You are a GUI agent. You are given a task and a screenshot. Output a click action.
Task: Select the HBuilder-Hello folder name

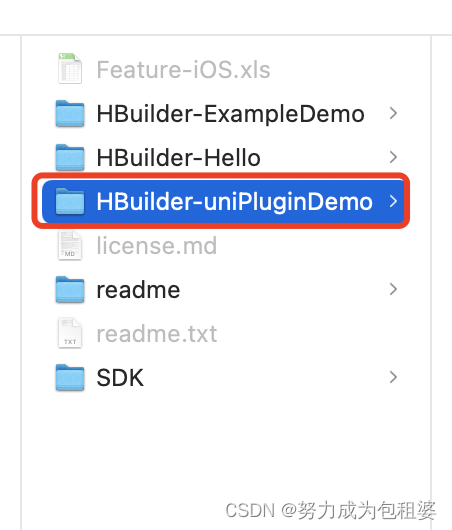(179, 158)
